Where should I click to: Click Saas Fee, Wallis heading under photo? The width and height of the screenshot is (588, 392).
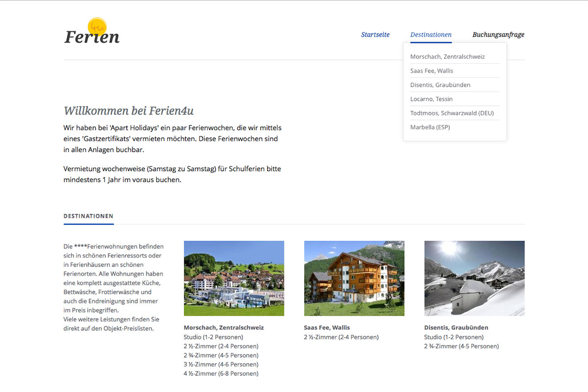pos(327,328)
